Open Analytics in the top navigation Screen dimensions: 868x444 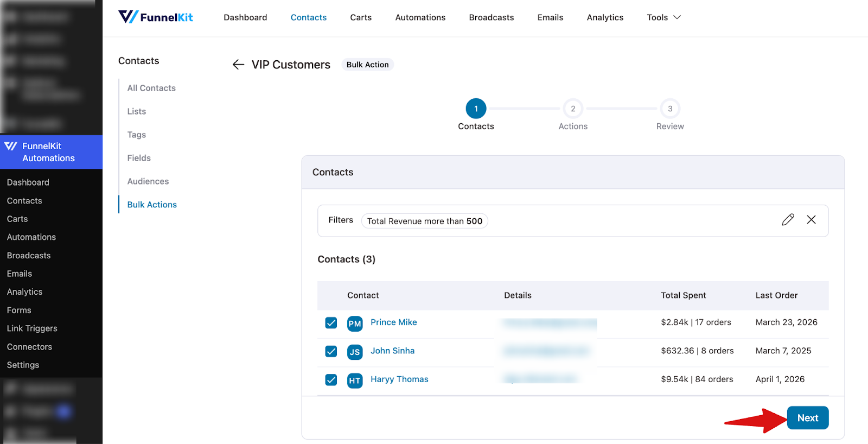click(605, 17)
